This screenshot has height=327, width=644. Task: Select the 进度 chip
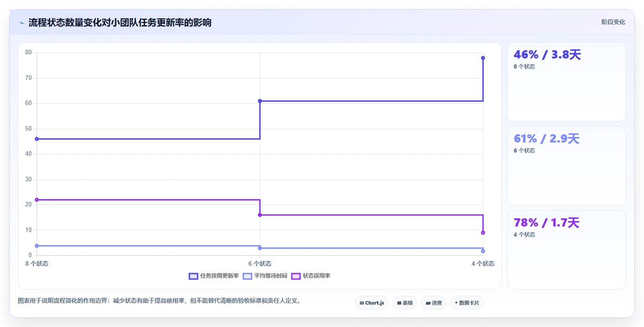(x=434, y=303)
